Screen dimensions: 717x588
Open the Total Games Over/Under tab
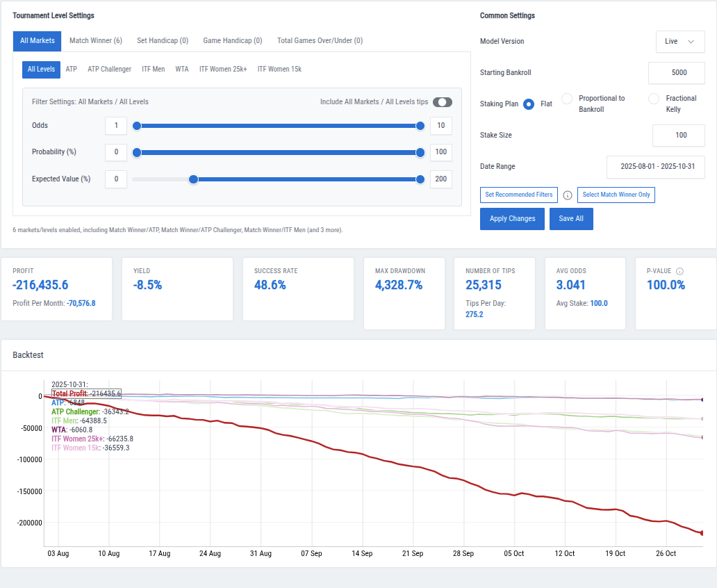click(320, 40)
